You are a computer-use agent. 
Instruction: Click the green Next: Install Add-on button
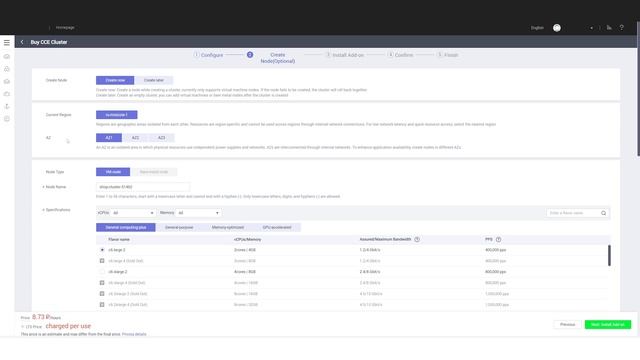pyautogui.click(x=608, y=324)
